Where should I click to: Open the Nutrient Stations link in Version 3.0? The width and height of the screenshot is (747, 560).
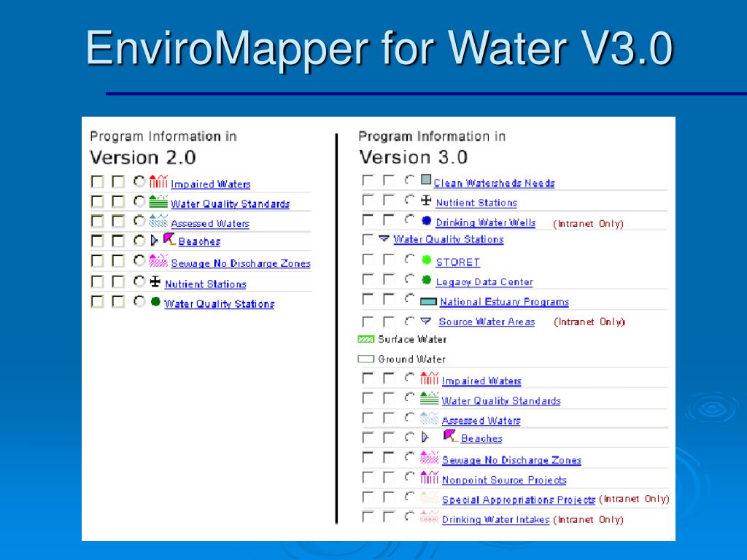pos(476,203)
